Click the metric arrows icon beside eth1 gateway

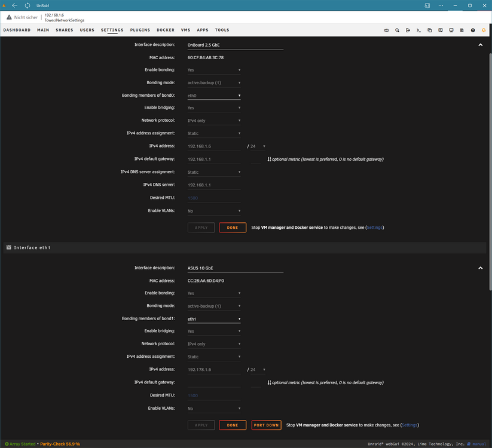pos(269,382)
